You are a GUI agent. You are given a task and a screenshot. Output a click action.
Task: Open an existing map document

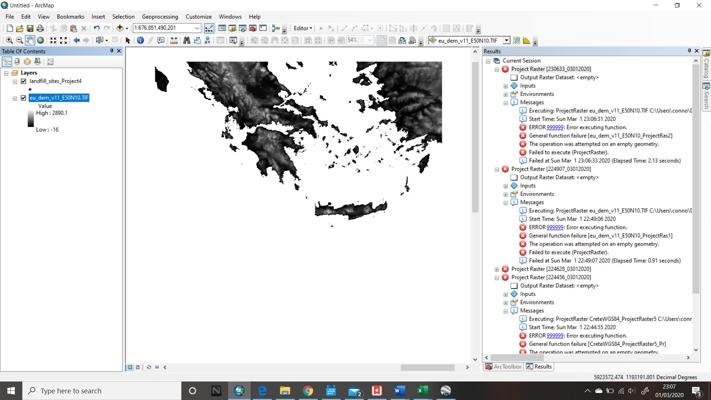coord(19,28)
